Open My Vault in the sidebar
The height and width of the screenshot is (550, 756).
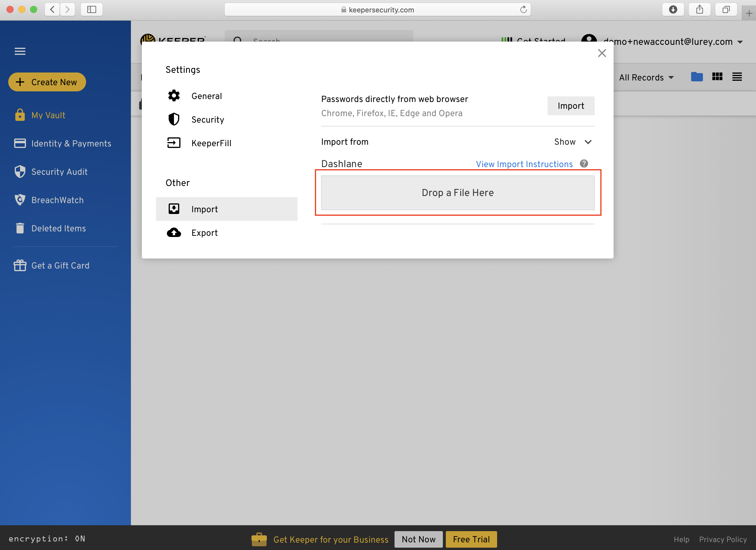[48, 115]
